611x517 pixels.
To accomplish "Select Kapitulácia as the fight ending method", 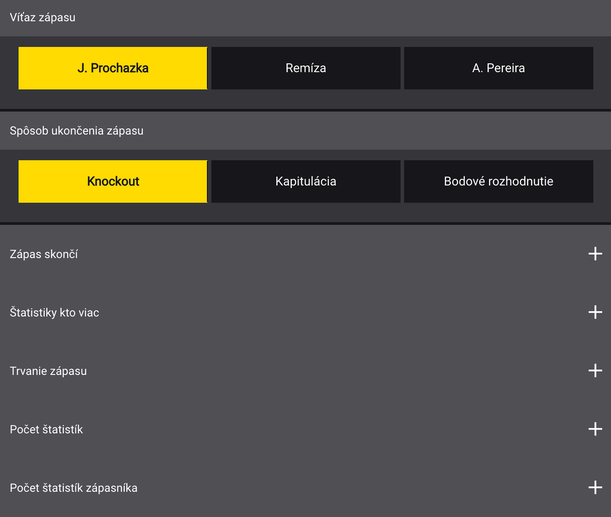I will (x=306, y=181).
